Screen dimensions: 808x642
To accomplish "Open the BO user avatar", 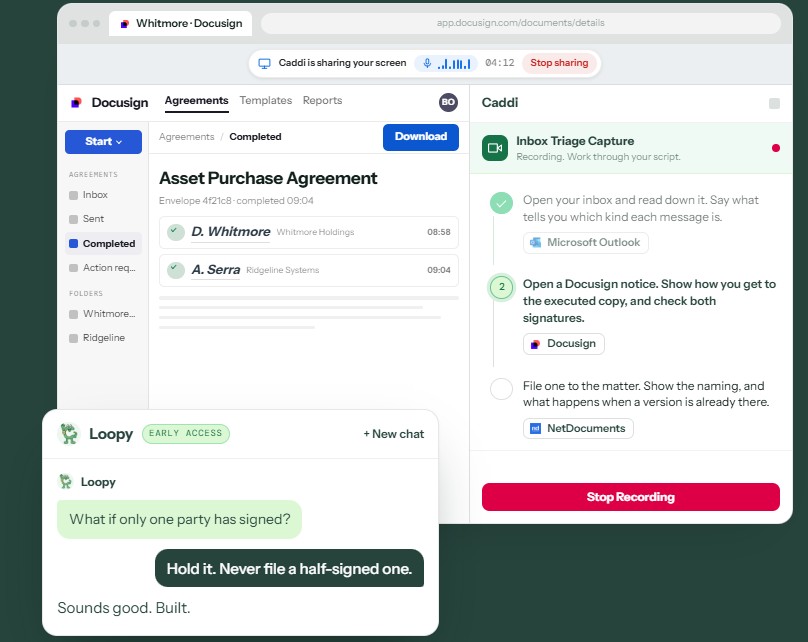I will point(448,102).
